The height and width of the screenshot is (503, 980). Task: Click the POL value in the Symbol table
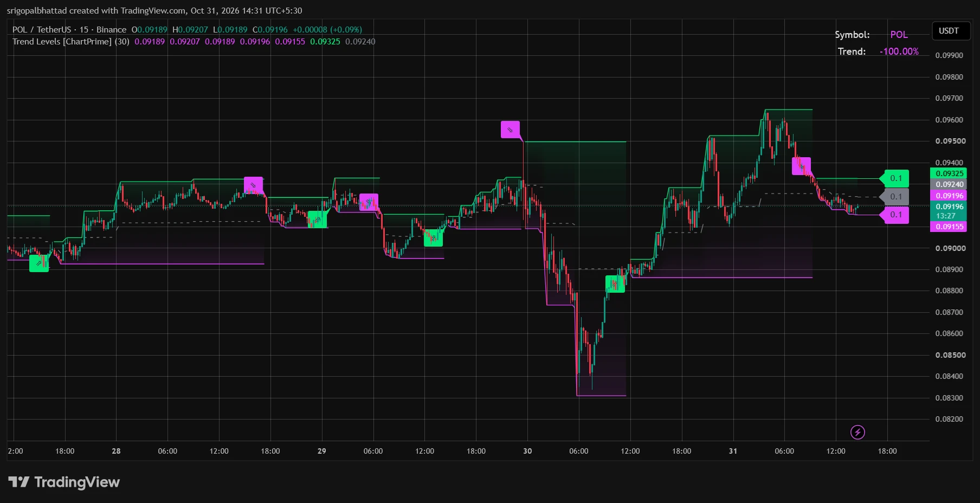(899, 35)
